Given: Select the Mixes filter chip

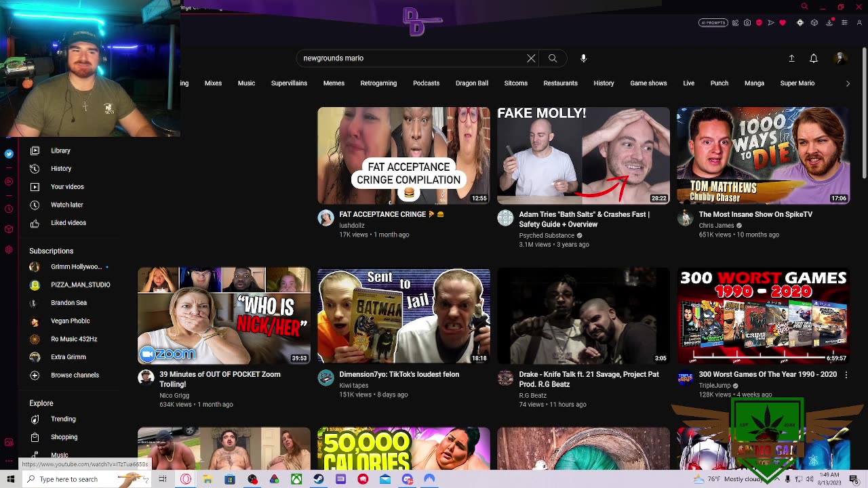Looking at the screenshot, I should pyautogui.click(x=213, y=83).
